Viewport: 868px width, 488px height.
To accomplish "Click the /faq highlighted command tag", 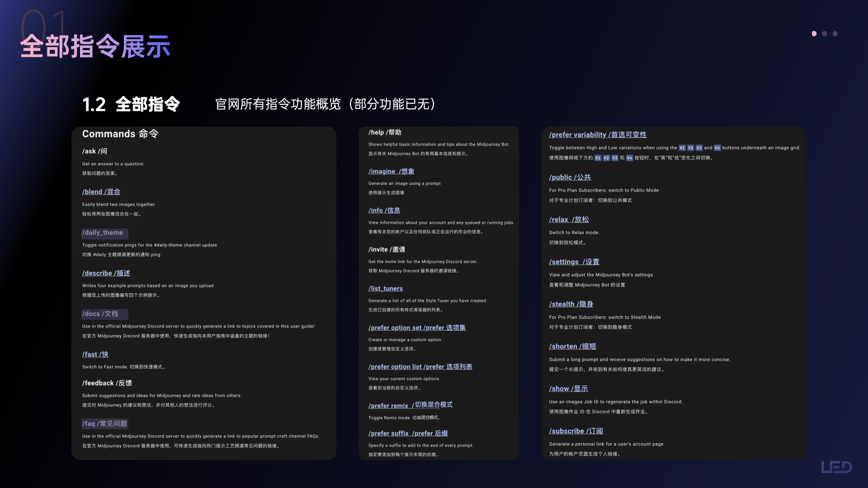I will (x=104, y=424).
